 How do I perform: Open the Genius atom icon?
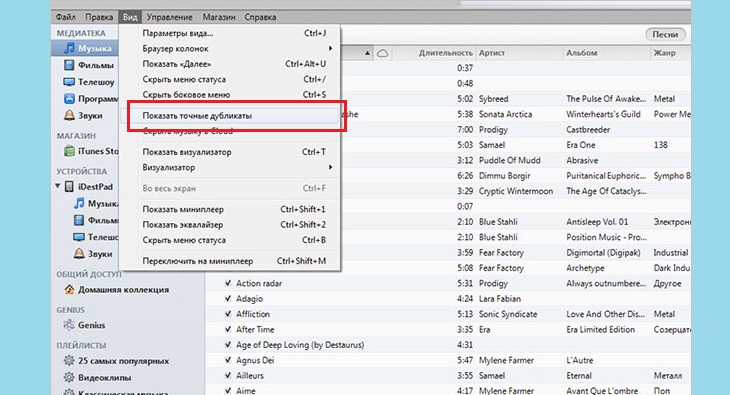pos(69,325)
